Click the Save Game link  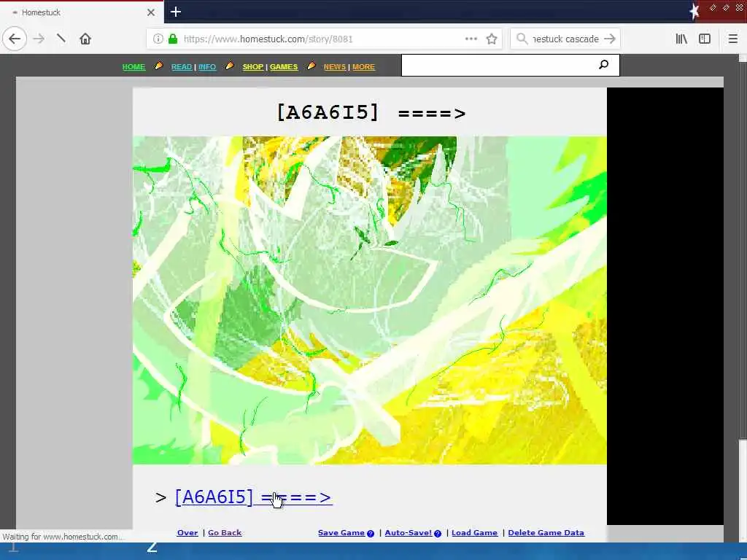click(341, 533)
